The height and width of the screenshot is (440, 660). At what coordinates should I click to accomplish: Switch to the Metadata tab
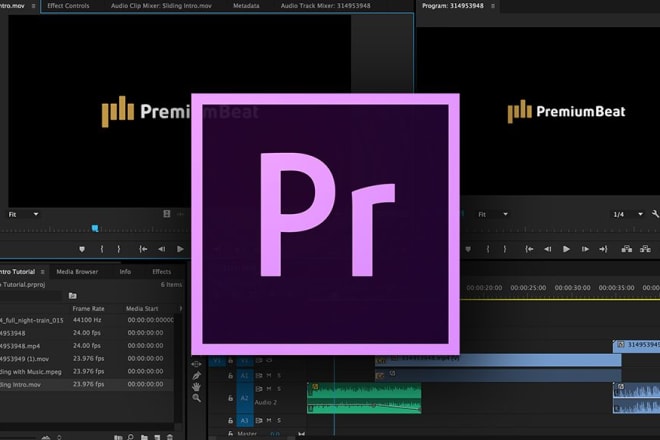click(x=246, y=6)
